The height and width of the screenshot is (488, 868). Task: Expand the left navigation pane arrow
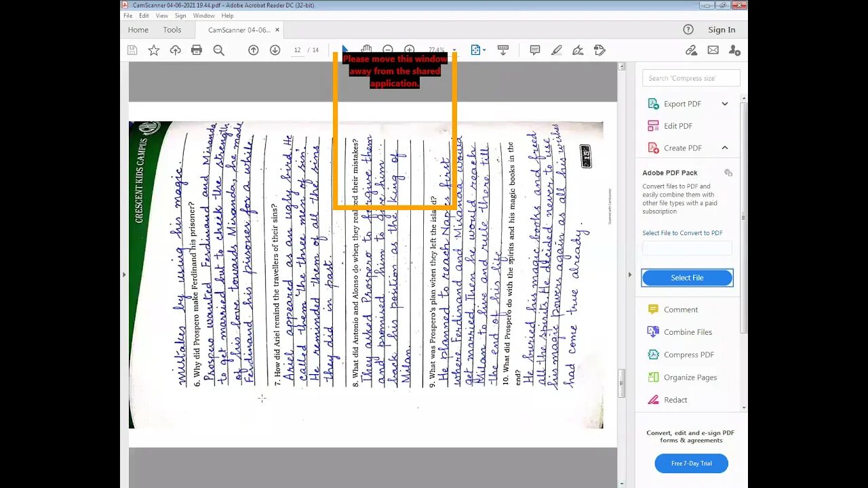tap(123, 274)
